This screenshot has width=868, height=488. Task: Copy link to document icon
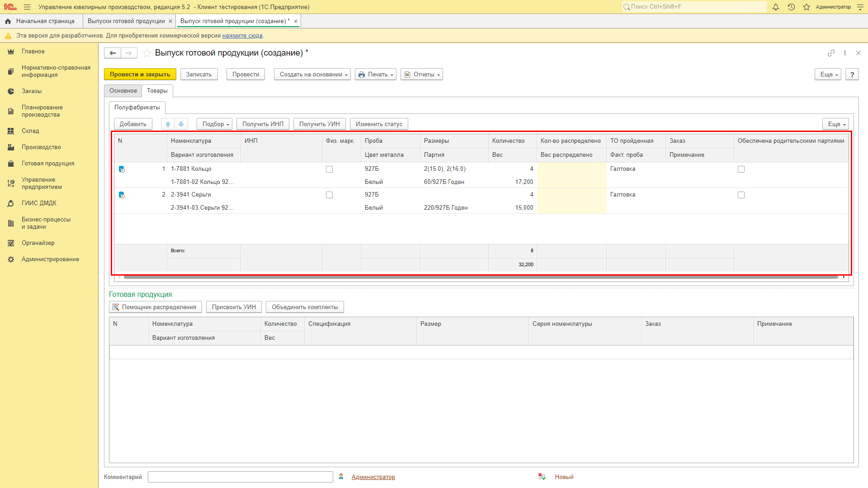(831, 53)
